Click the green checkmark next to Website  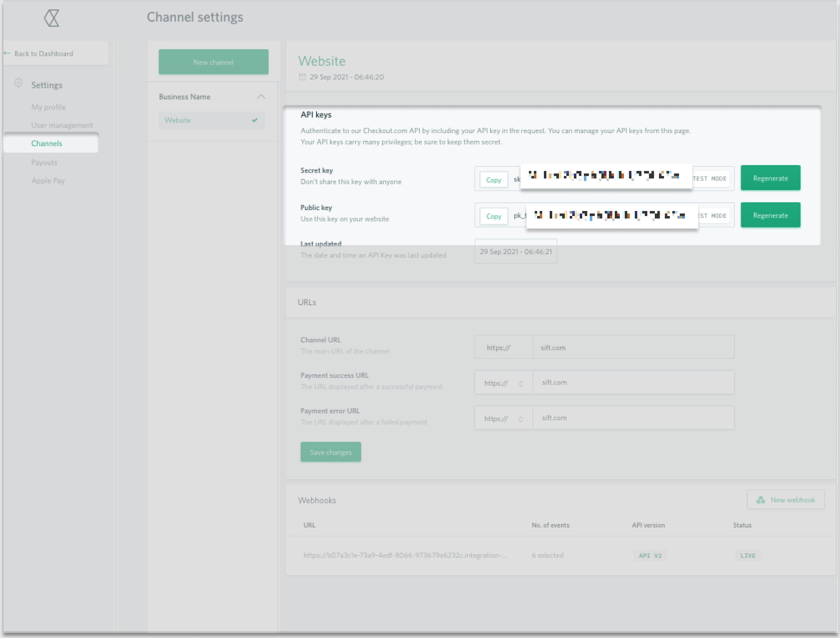255,120
